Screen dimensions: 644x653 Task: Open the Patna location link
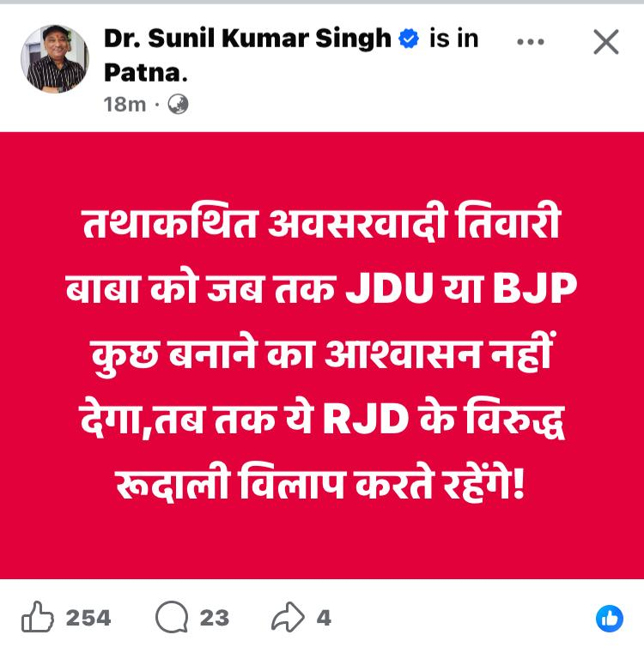click(x=145, y=73)
